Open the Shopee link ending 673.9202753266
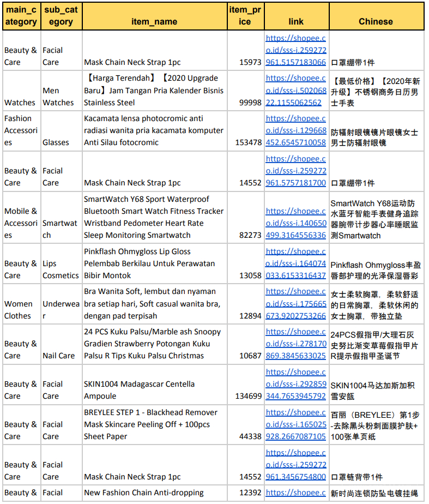The image size is (429, 504). (296, 304)
